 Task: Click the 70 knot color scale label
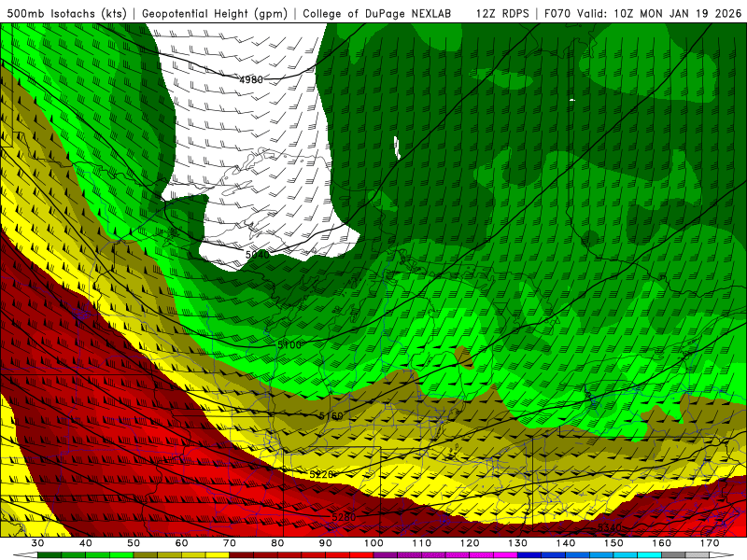coord(230,543)
